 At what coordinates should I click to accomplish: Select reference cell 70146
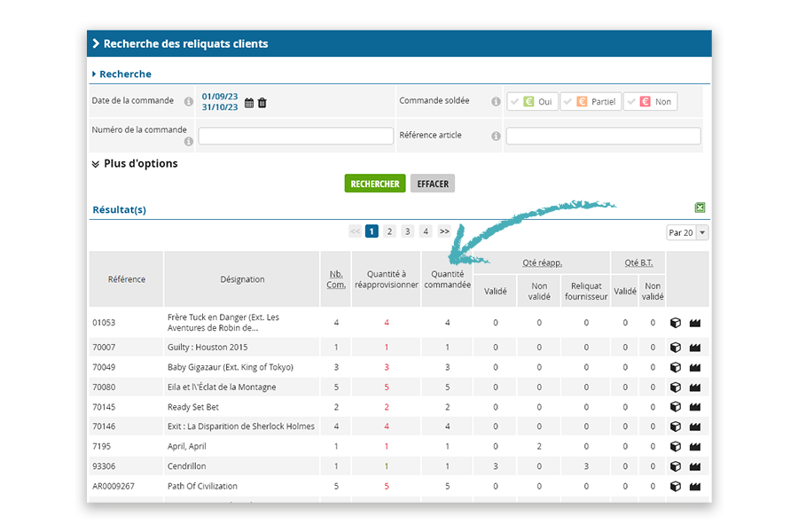(104, 426)
